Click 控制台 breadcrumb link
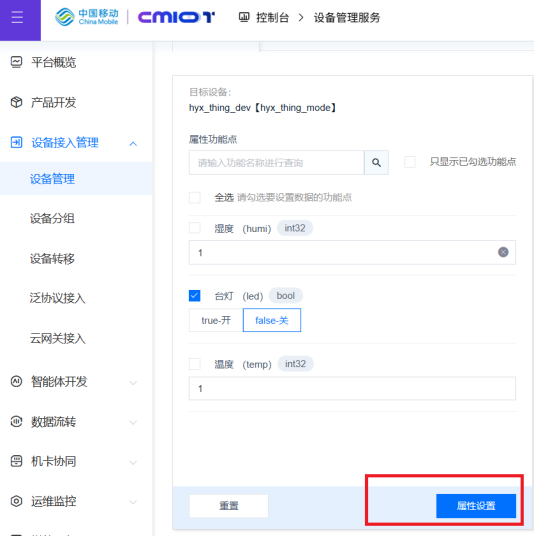Viewport: 534px width, 537px height. click(273, 17)
